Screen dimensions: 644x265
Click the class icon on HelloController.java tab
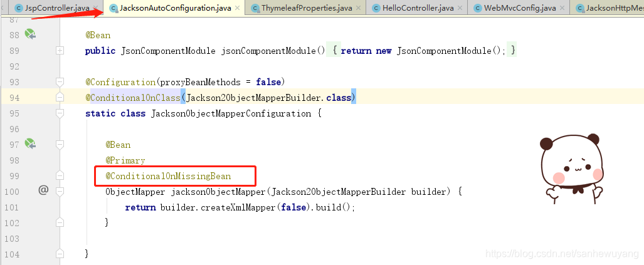(x=376, y=8)
